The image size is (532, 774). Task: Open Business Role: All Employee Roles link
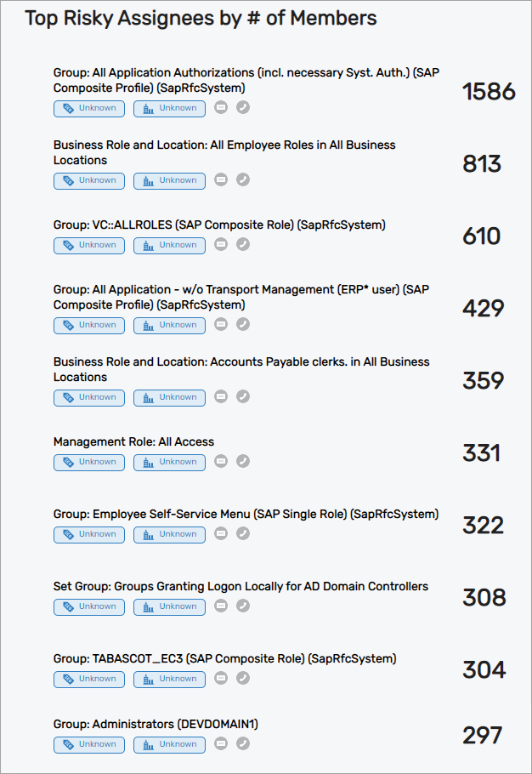pyautogui.click(x=224, y=152)
